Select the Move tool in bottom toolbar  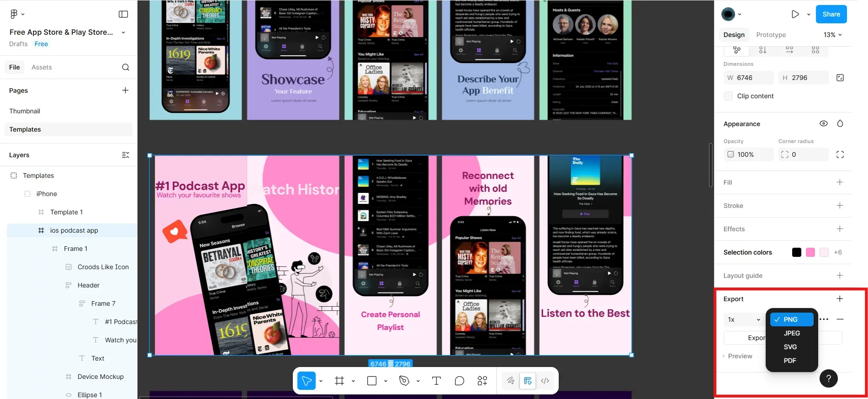tap(307, 381)
